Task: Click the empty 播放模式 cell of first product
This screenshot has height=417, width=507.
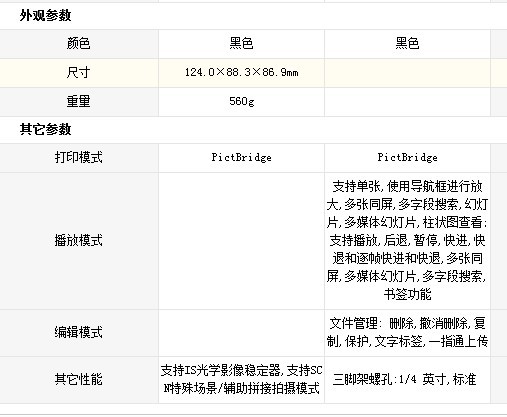Action: [x=241, y=241]
